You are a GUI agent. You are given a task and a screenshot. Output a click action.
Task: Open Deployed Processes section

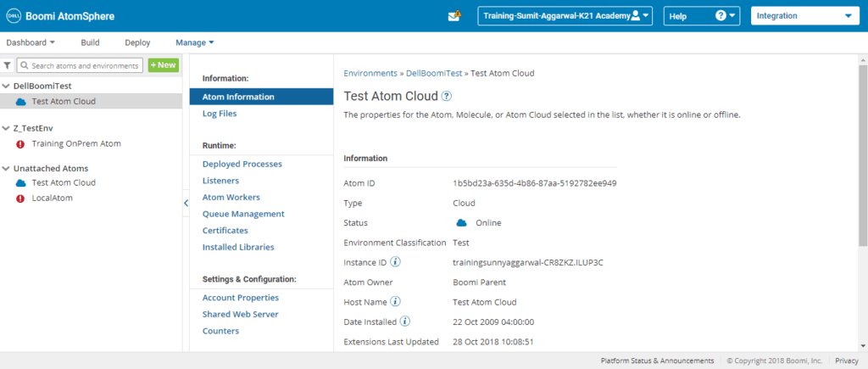(x=242, y=164)
